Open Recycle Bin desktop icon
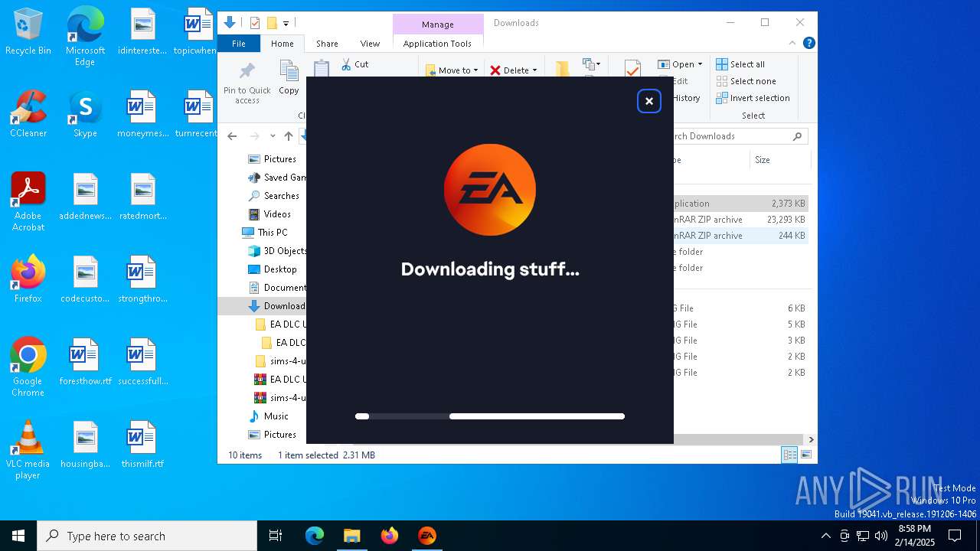Screen dimensions: 980x551 pyautogui.click(x=28, y=31)
